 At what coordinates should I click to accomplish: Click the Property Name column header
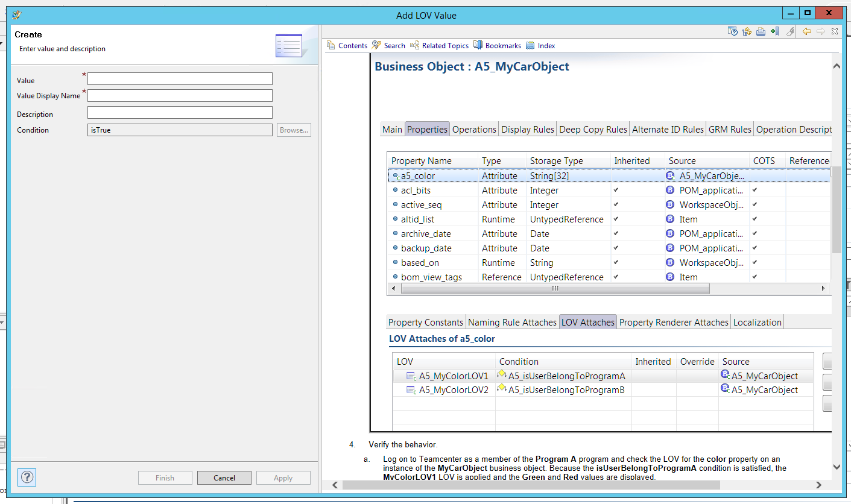click(433, 160)
